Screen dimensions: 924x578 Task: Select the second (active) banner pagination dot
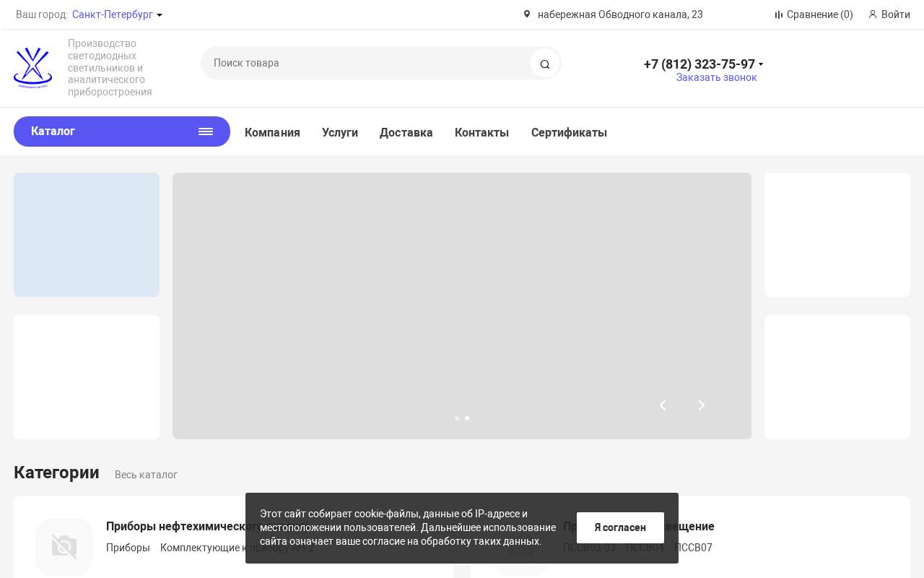(x=467, y=418)
